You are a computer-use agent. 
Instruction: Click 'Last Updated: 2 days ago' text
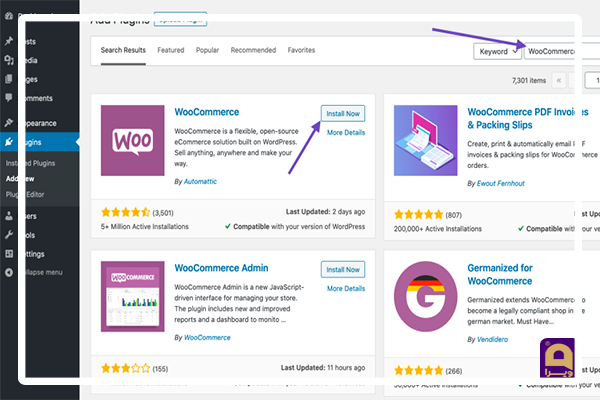pyautogui.click(x=325, y=212)
